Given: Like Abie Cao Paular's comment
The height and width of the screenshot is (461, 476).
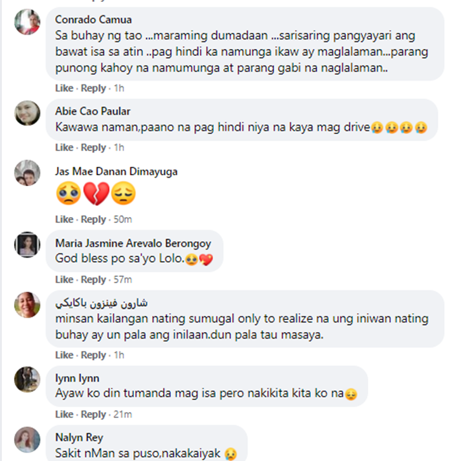Looking at the screenshot, I should [64, 147].
